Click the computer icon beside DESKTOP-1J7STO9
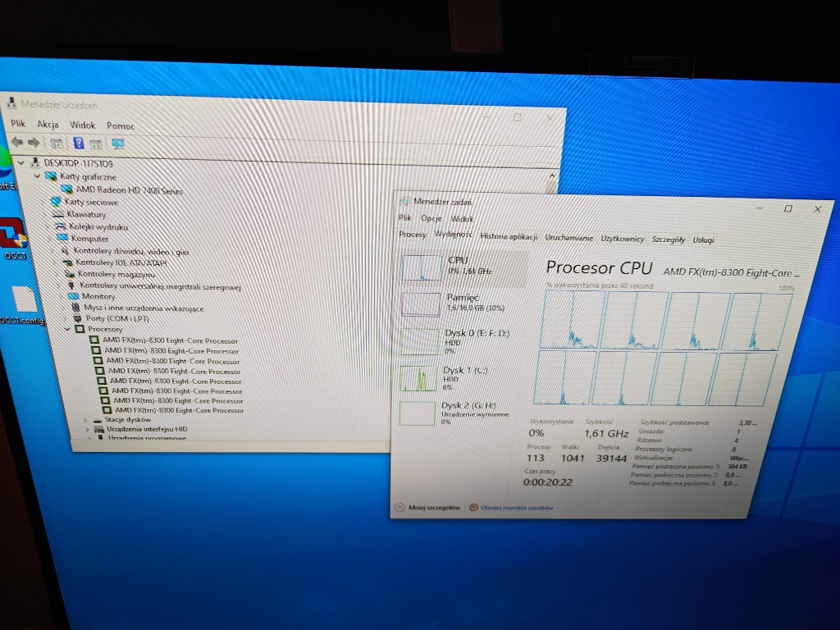The width and height of the screenshot is (840, 630). tap(35, 162)
